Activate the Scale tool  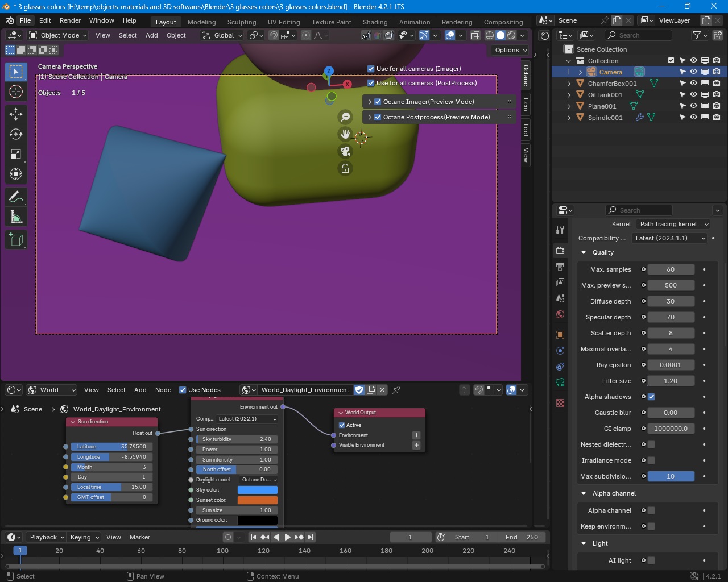click(16, 154)
